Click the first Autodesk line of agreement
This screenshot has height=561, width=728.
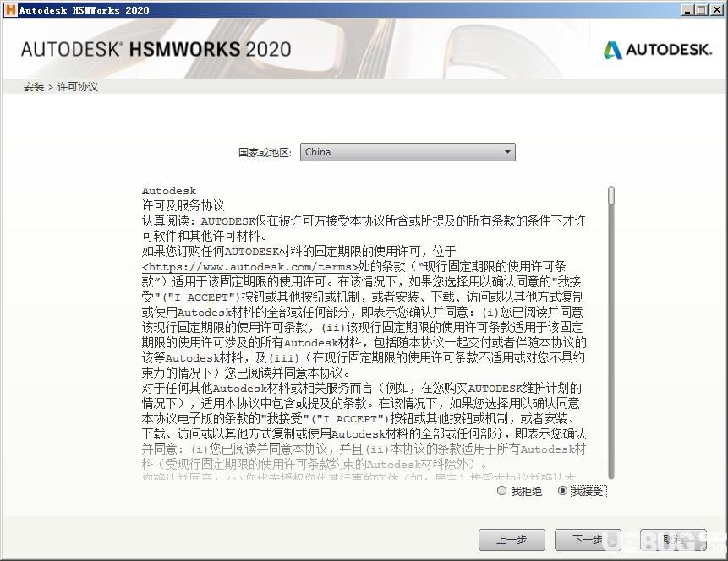169,191
